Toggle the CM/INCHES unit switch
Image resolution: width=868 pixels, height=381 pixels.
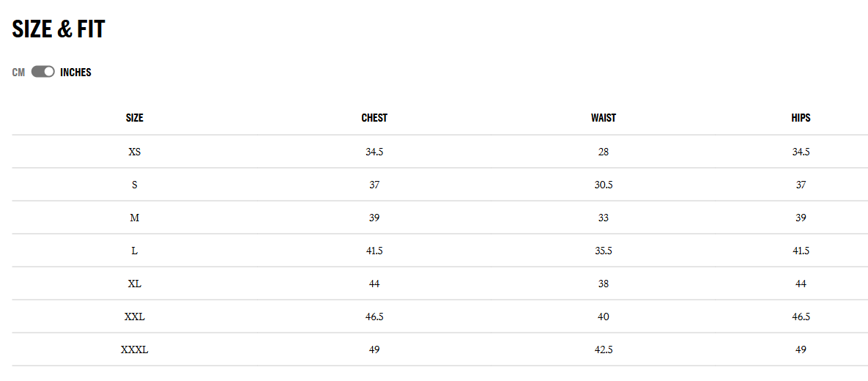tap(43, 72)
